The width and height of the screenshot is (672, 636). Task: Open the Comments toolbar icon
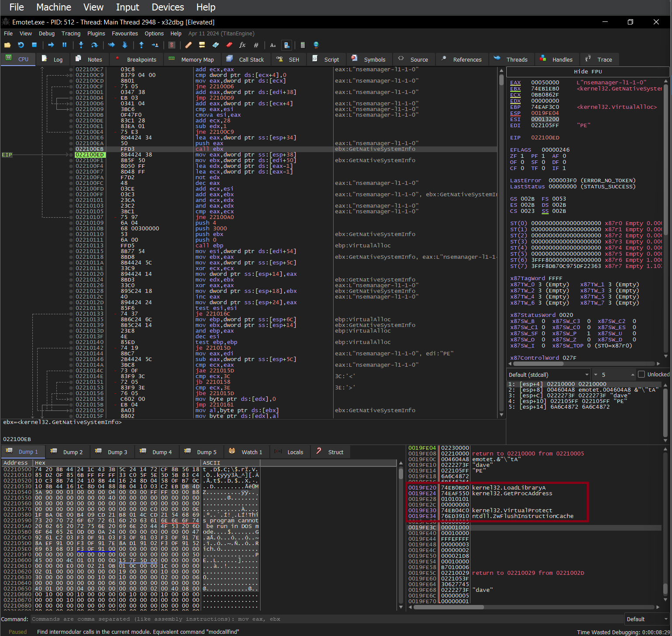pos(202,45)
